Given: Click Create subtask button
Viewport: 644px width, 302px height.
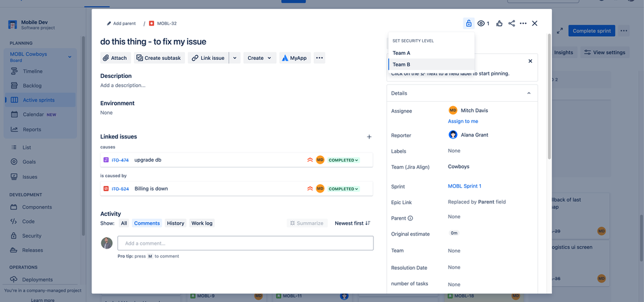Looking at the screenshot, I should 159,58.
